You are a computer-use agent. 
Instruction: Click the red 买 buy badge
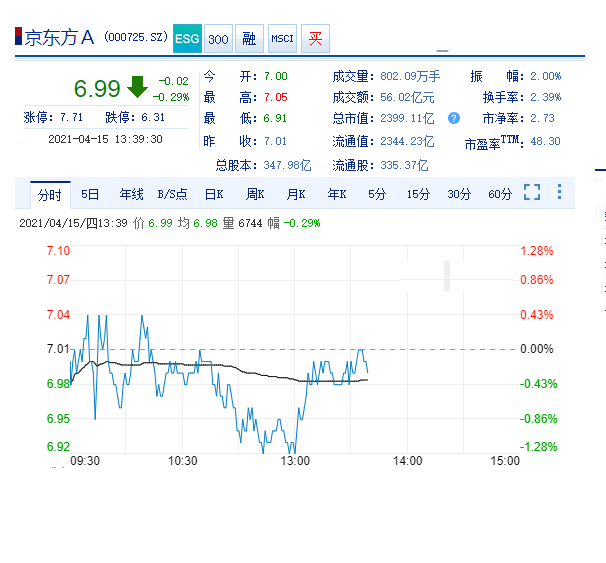(x=315, y=38)
